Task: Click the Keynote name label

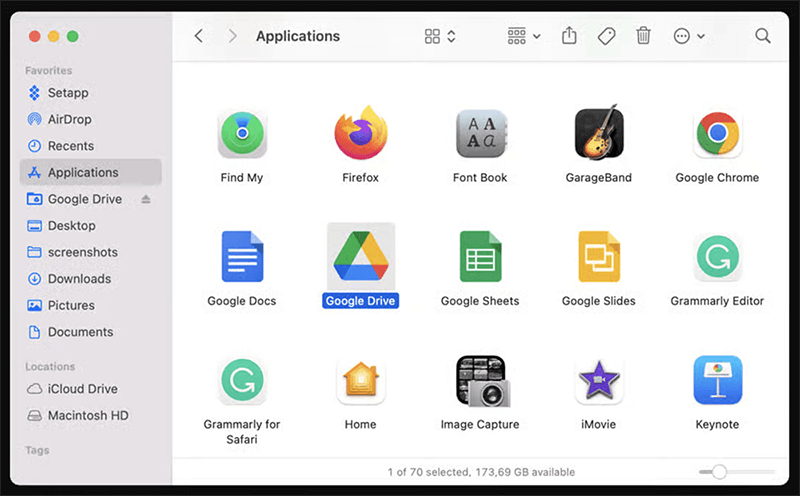Action: (x=717, y=424)
